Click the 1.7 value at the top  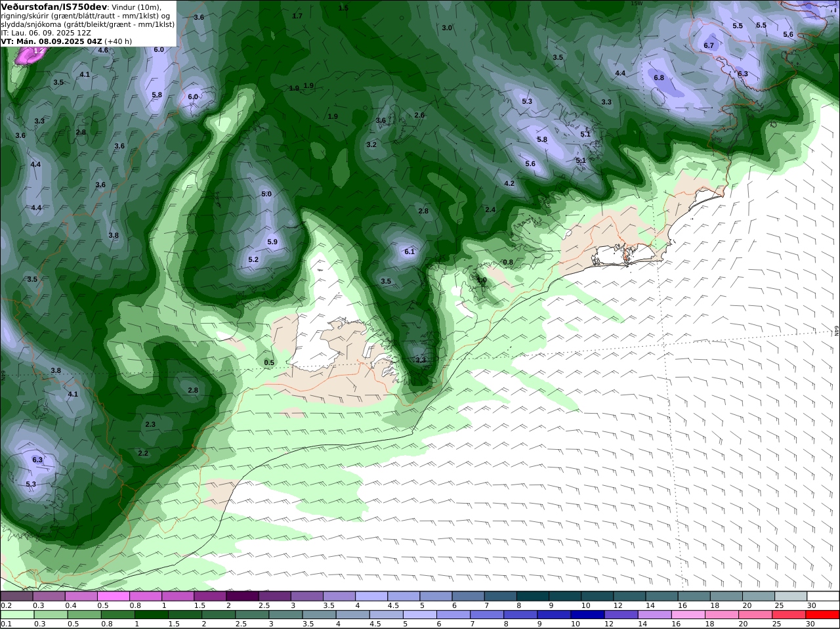[297, 16]
